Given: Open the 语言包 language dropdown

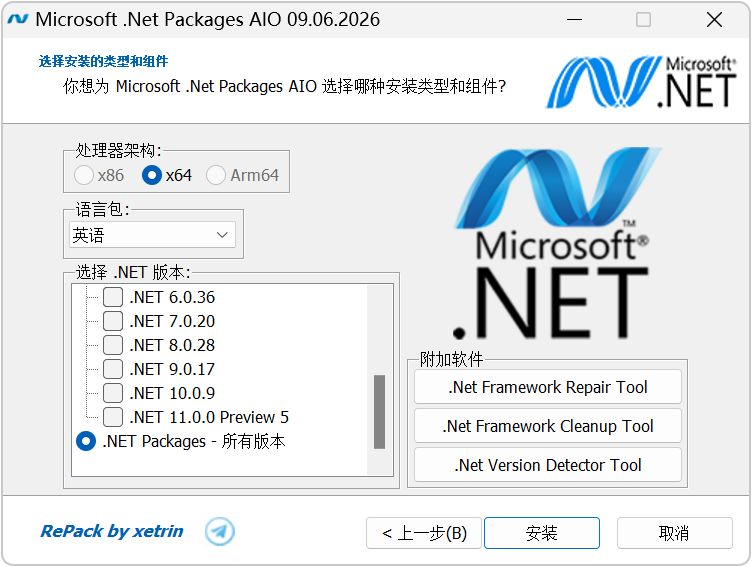Looking at the screenshot, I should pos(153,235).
